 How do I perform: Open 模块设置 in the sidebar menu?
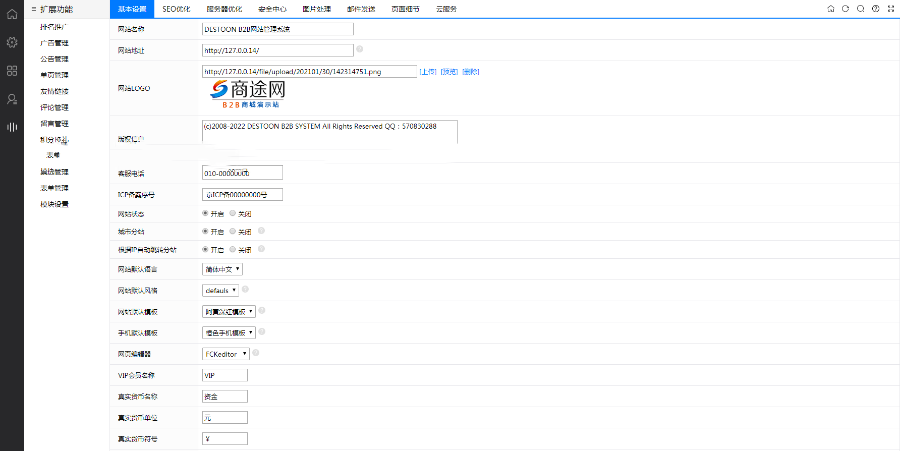click(x=55, y=204)
